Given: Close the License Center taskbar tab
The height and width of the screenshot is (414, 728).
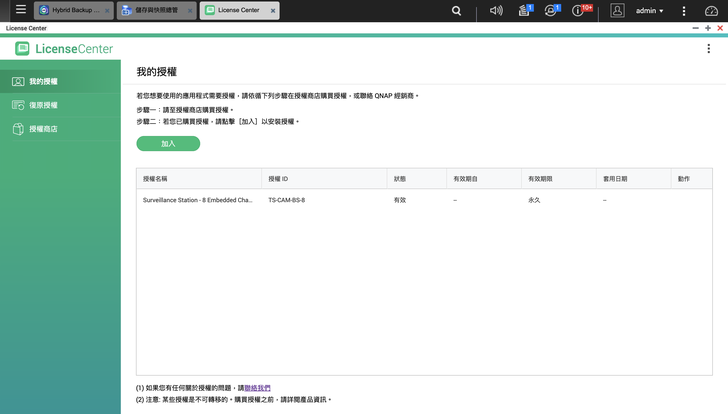Looking at the screenshot, I should point(273,11).
